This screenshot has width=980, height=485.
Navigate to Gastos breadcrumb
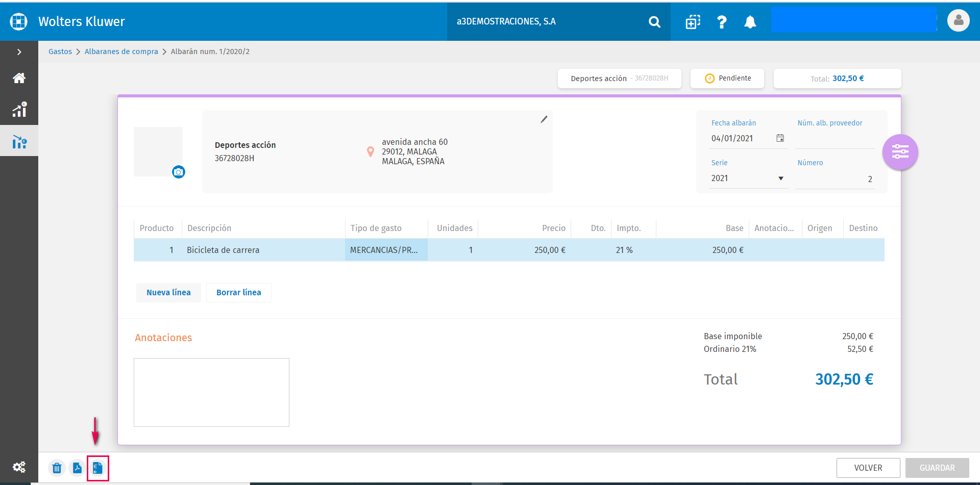60,52
